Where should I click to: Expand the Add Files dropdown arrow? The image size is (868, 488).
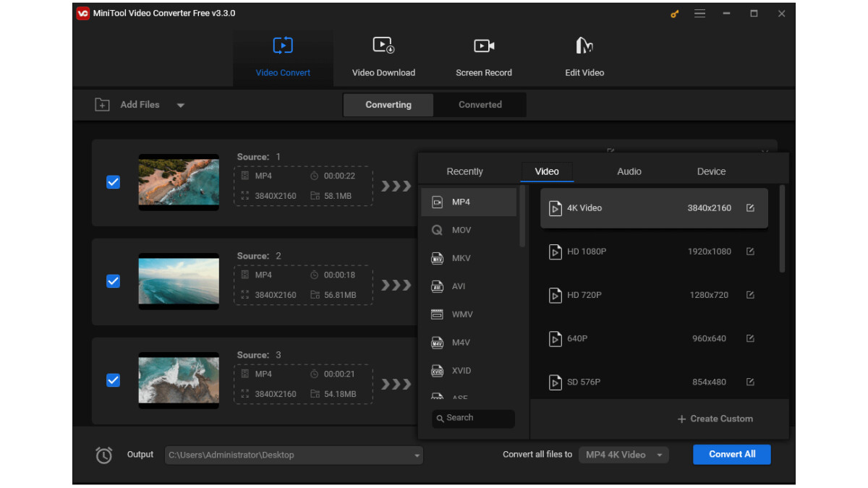[x=181, y=106]
